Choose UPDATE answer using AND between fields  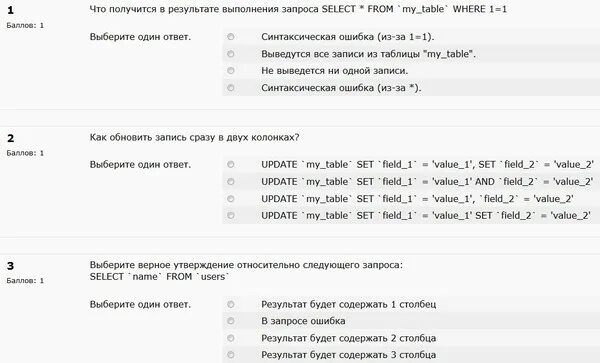230,182
